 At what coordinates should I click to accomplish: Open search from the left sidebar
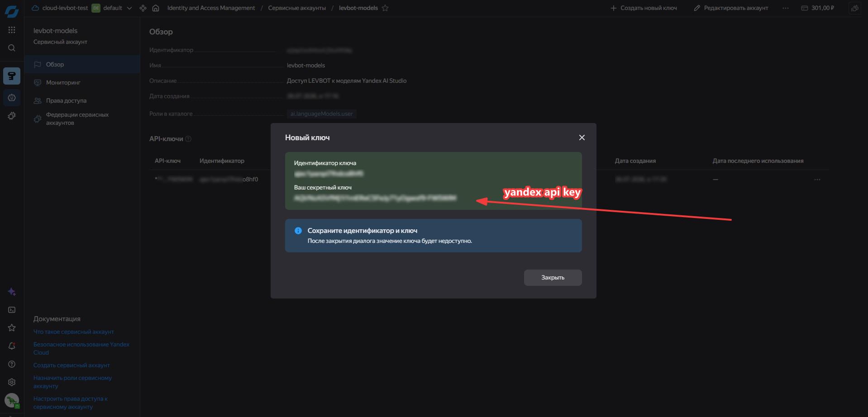point(12,48)
